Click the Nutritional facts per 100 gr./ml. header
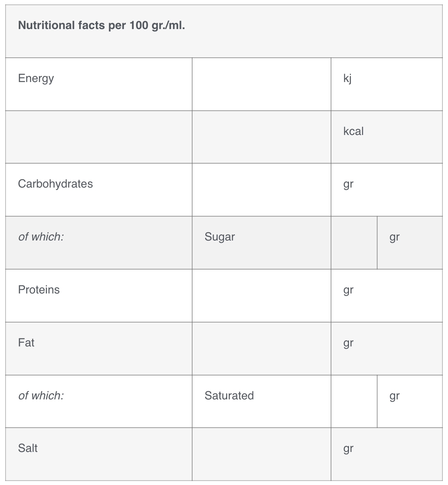The width and height of the screenshot is (448, 485). click(101, 25)
